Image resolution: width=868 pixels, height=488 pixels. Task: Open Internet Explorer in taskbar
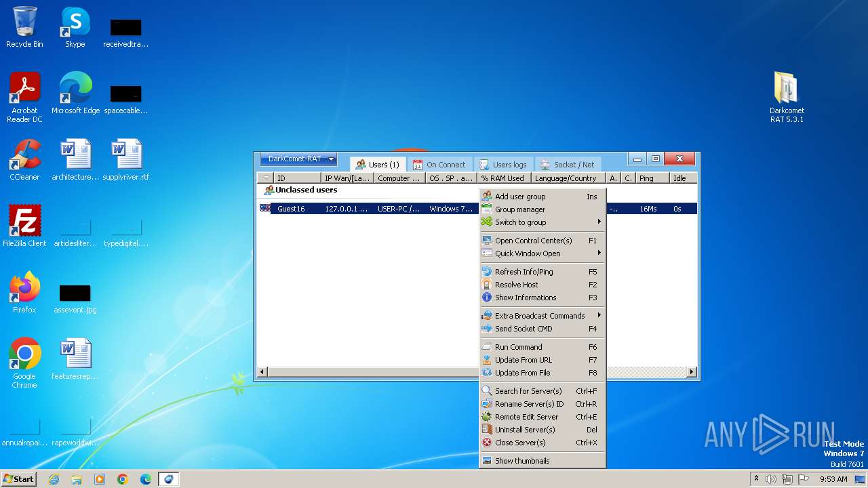54,479
